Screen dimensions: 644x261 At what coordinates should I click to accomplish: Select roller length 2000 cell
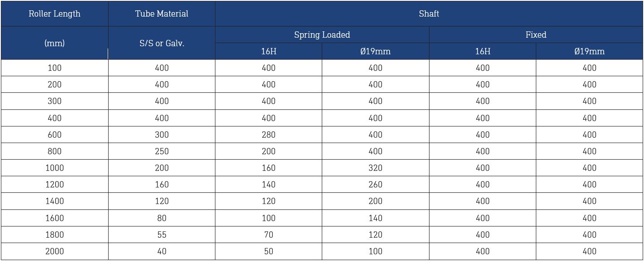pos(54,251)
